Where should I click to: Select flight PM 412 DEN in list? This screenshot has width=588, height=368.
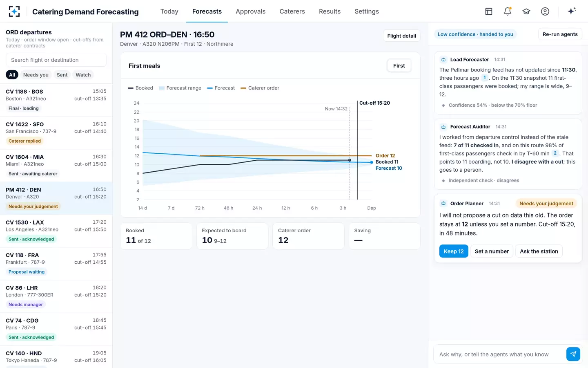coord(56,198)
